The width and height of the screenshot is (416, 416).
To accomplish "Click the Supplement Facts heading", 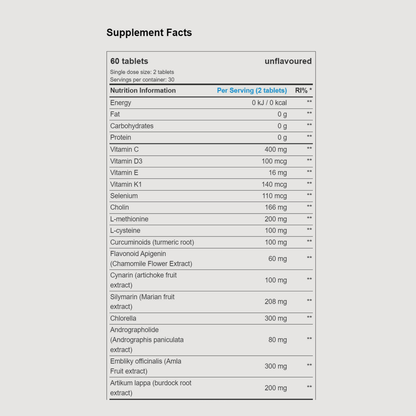I will tap(149, 33).
